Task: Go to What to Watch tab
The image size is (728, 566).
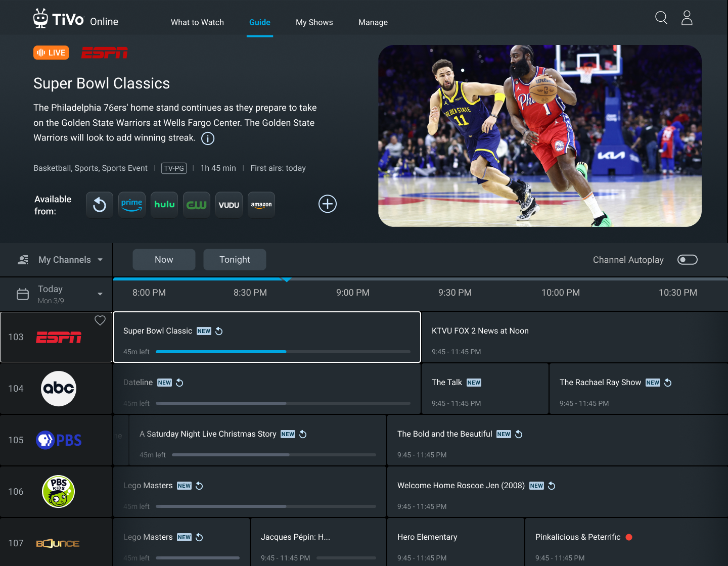Action: pos(197,22)
